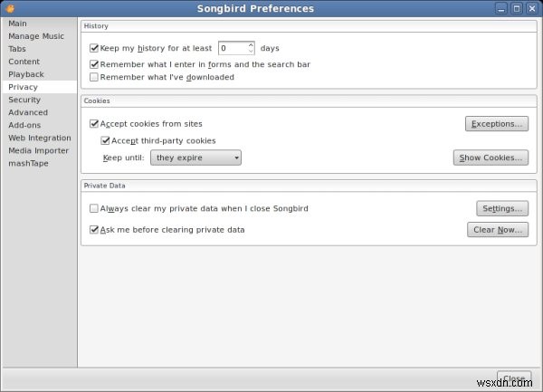
Task: Go to the Add-ons section
Action: coord(25,125)
